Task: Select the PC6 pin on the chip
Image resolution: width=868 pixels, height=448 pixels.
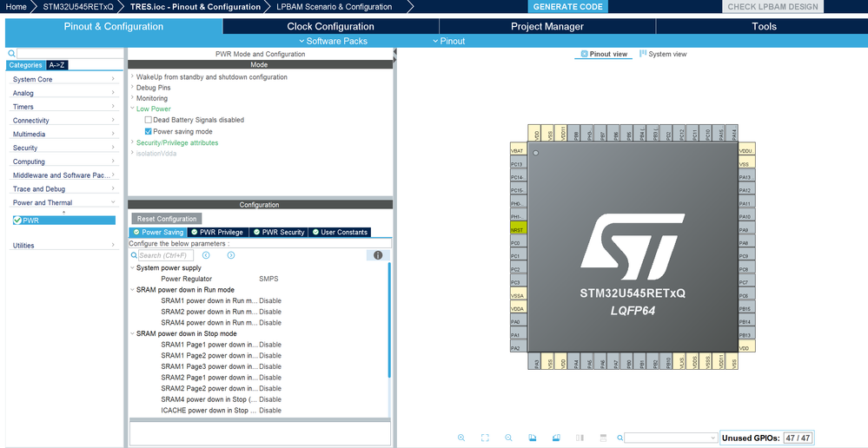Action: tap(746, 295)
